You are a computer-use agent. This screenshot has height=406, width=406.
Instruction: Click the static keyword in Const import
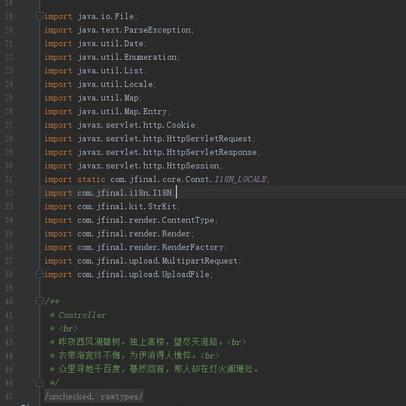point(91,179)
